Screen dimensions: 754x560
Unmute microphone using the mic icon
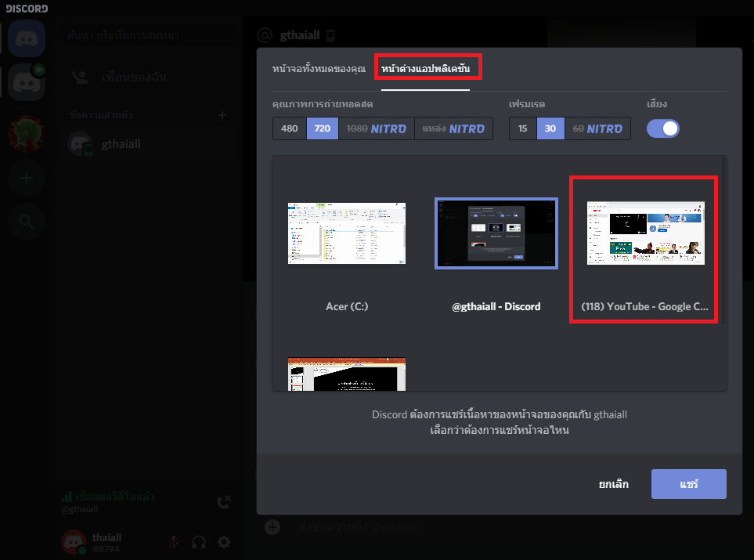tap(174, 542)
